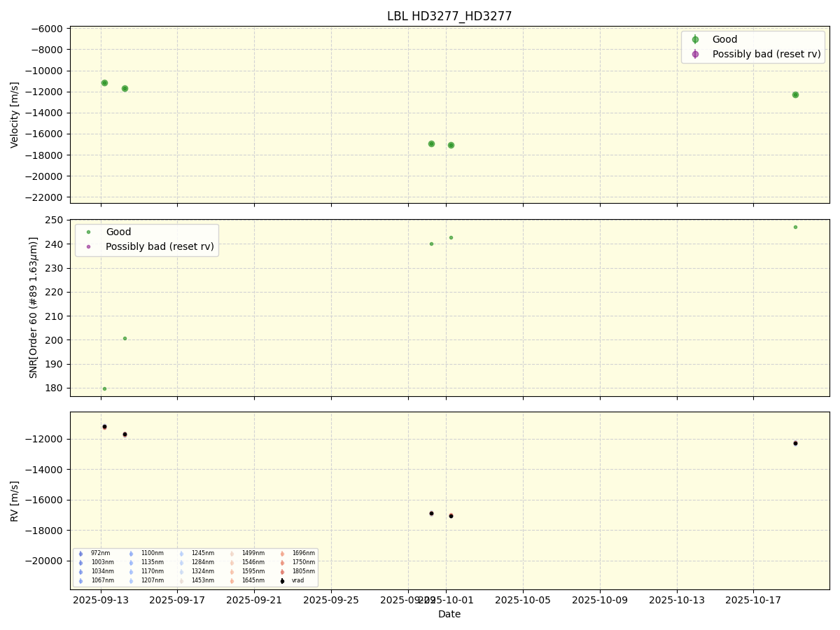Select the RV [m/s] axis label
Viewport: 840px width, 630px height.
coord(15,500)
